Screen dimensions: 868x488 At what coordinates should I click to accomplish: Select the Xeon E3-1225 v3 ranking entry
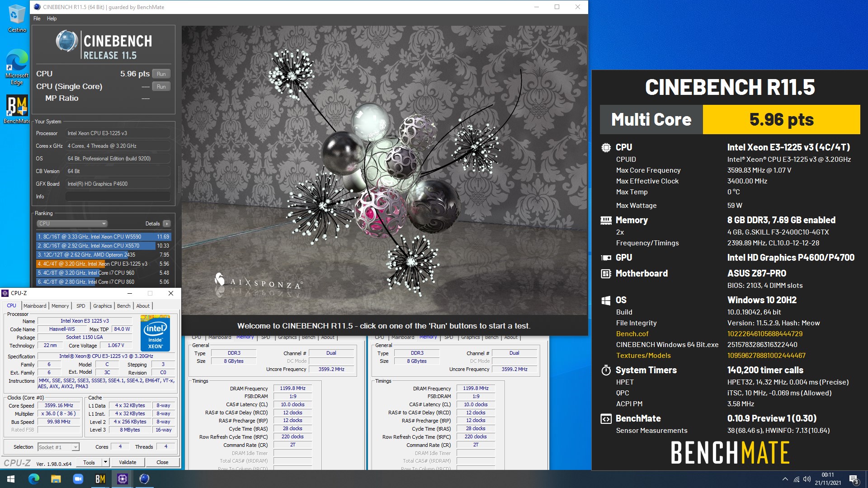104,264
